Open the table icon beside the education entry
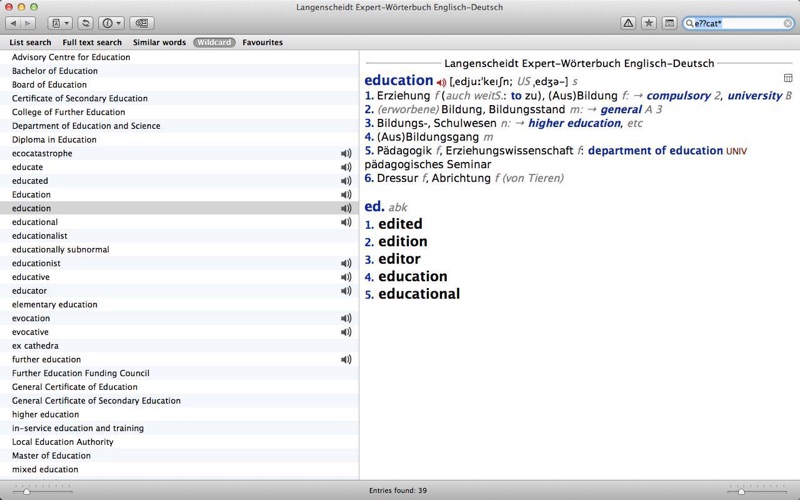 click(788, 78)
